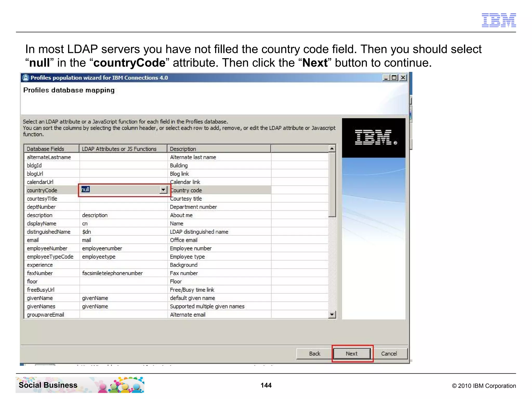This screenshot has width=532, height=399.
Task: Click the Calendar link description cell
Action: tap(219, 182)
